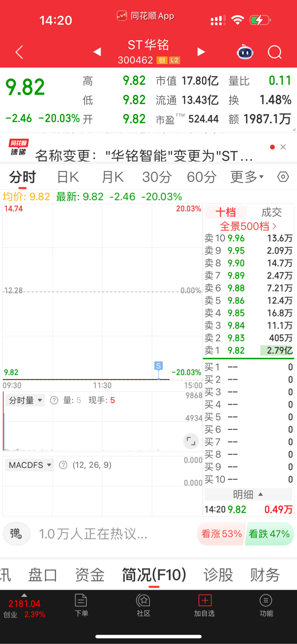
Task: Switch to the 日K tab
Action: 68,177
